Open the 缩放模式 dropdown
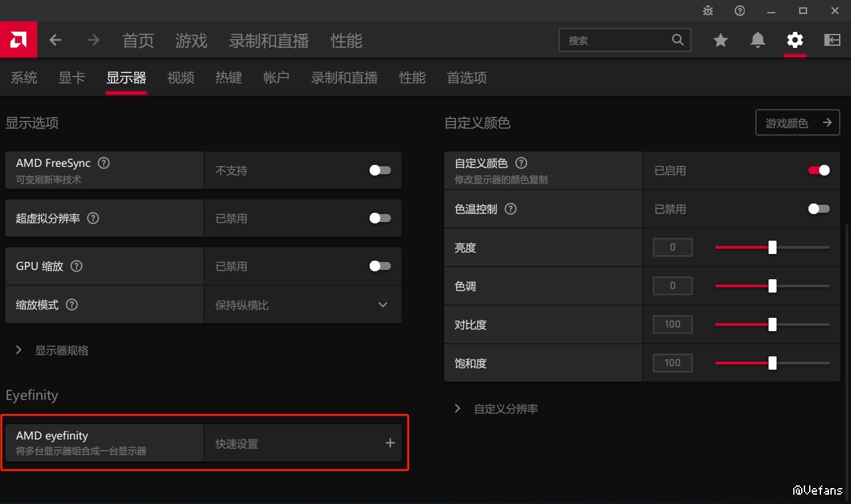The width and height of the screenshot is (851, 504). tap(382, 305)
